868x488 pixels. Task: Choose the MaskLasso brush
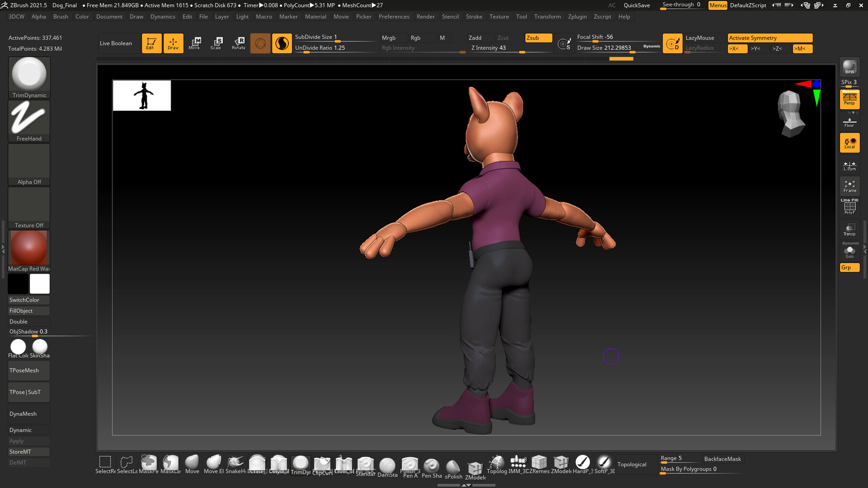pyautogui.click(x=170, y=464)
